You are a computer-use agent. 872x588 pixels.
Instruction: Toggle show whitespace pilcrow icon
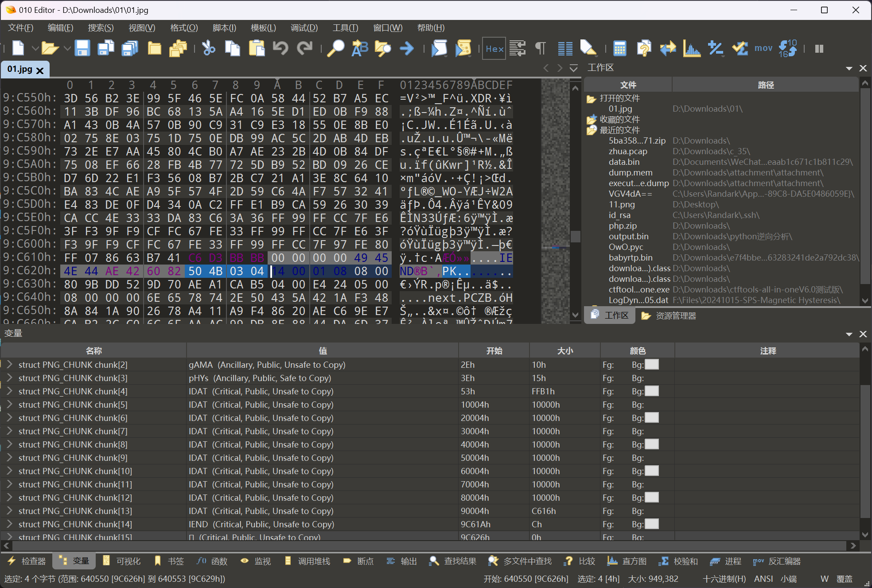pos(541,48)
